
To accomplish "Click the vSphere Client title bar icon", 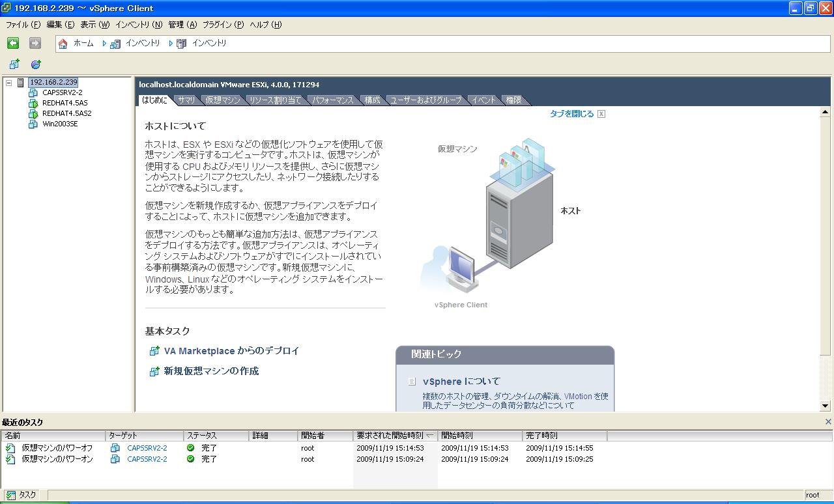I will pos(6,8).
